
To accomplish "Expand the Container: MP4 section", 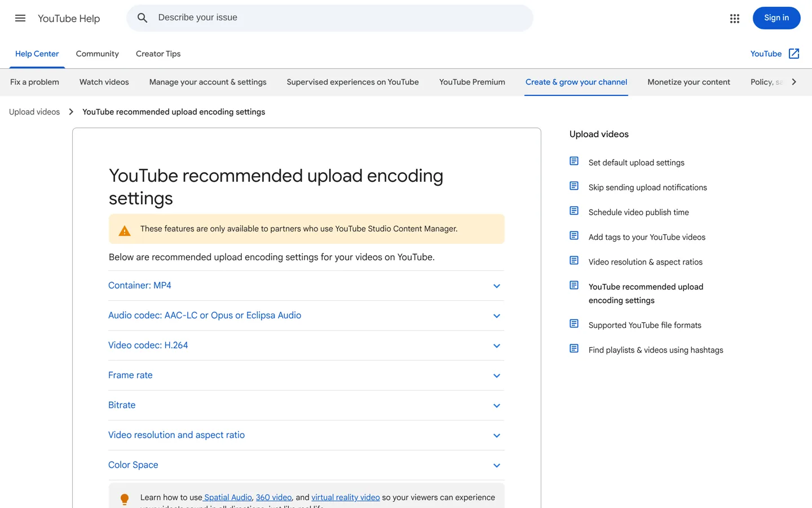I will tap(306, 286).
